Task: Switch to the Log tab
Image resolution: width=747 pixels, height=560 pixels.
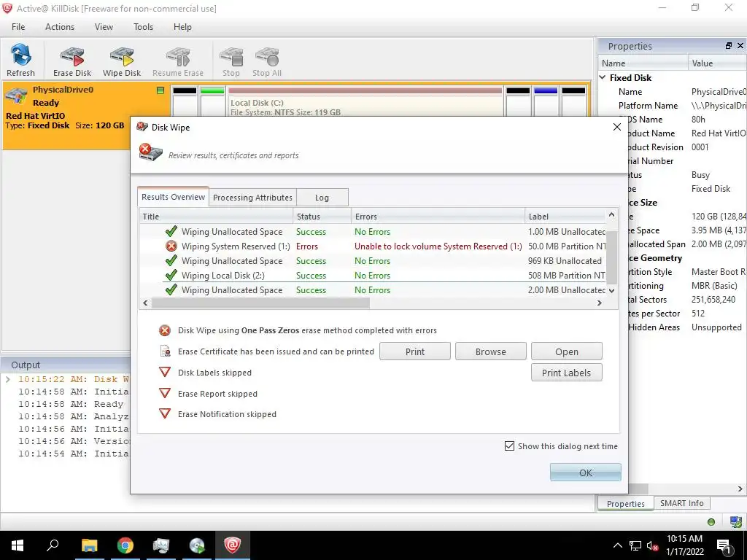Action: click(322, 198)
